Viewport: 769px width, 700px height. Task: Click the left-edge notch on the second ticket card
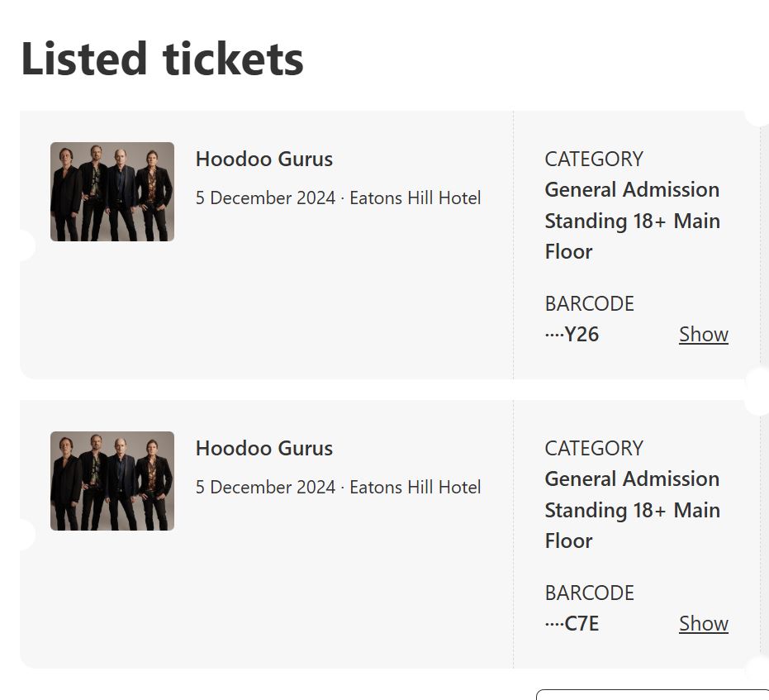click(25, 535)
